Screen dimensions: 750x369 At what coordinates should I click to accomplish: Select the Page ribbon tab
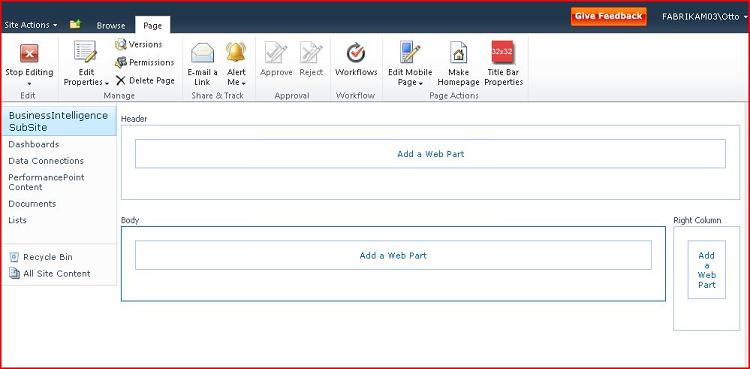click(153, 25)
